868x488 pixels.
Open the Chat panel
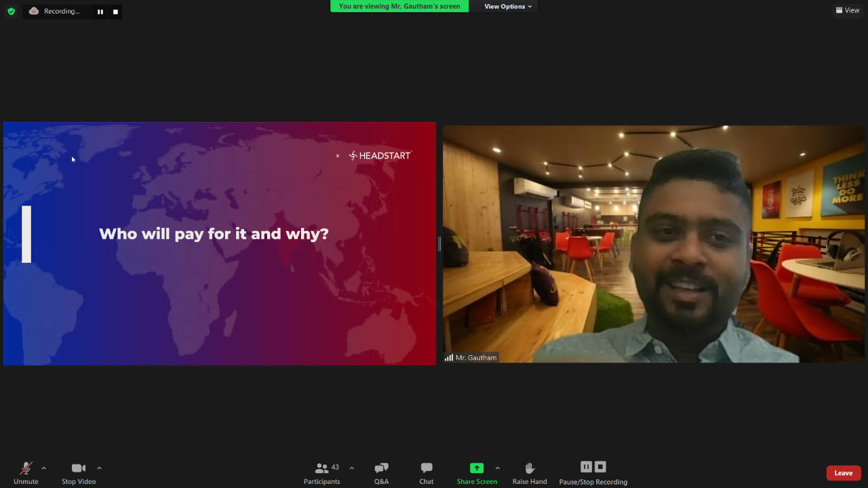(426, 472)
